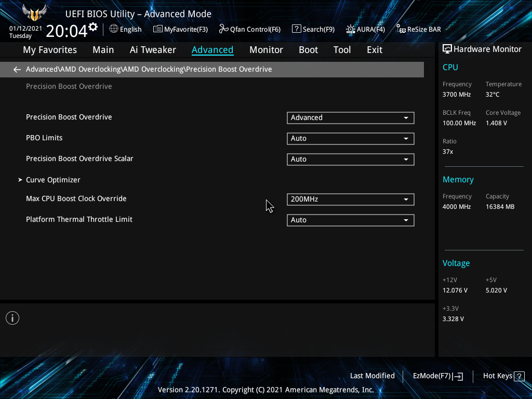
Task: Click +3.3V value 3.328 V
Action: [453, 318]
